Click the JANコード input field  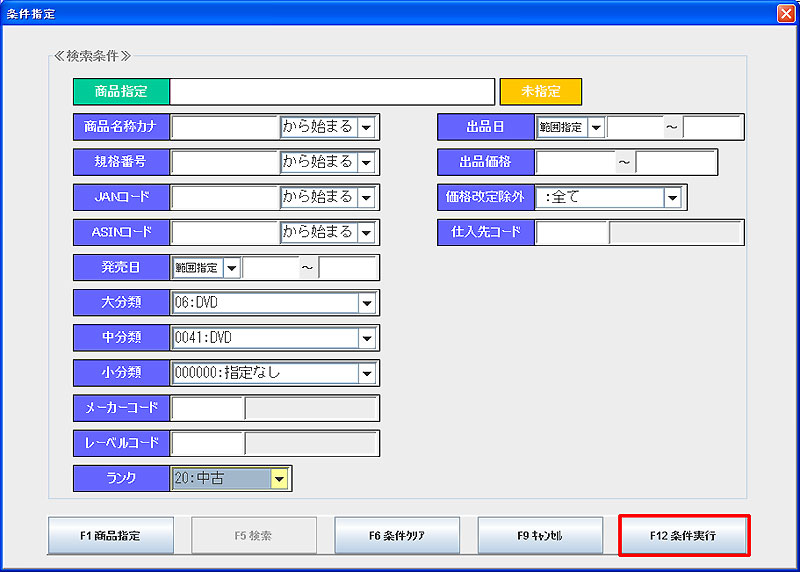click(x=224, y=197)
